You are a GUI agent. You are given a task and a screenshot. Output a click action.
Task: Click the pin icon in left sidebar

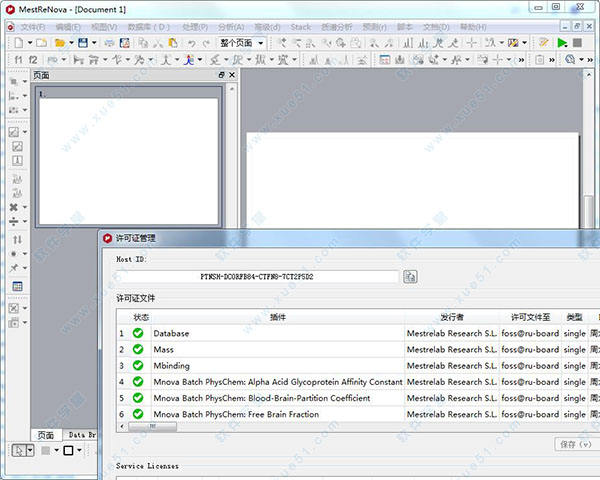coord(14,268)
